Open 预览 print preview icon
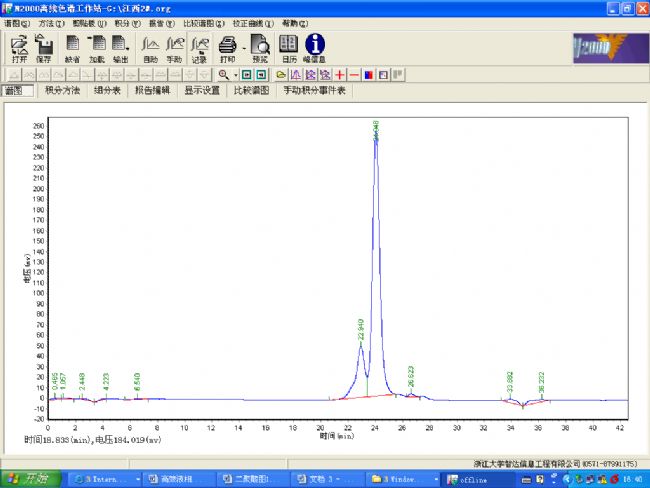 point(259,47)
